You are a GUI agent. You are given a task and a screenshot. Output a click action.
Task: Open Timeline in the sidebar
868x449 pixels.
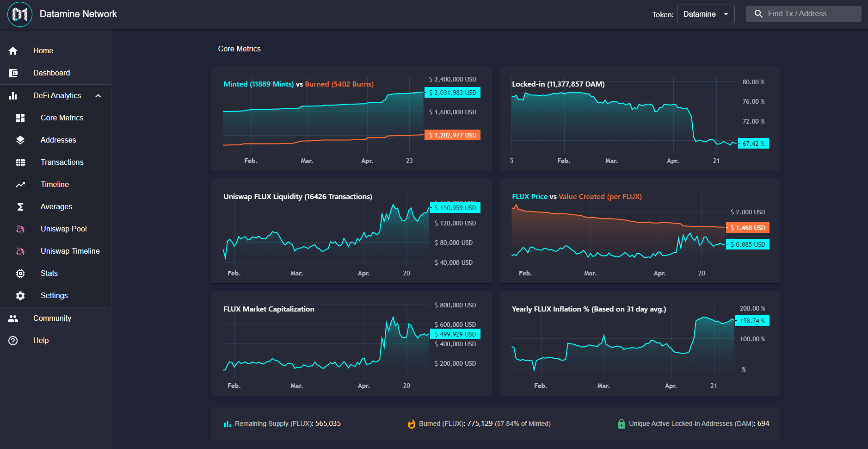coord(55,185)
